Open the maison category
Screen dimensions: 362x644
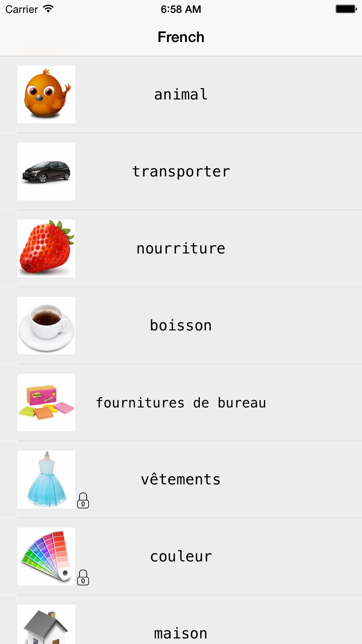[181, 620]
